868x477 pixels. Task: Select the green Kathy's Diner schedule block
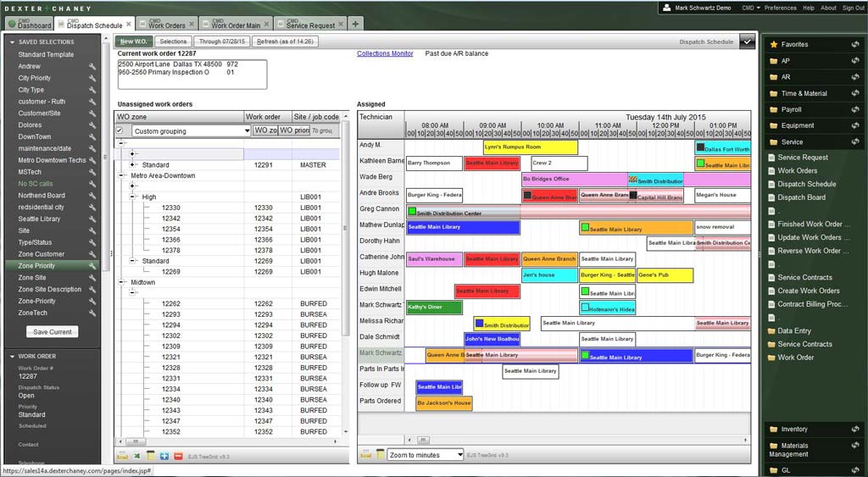click(x=434, y=307)
